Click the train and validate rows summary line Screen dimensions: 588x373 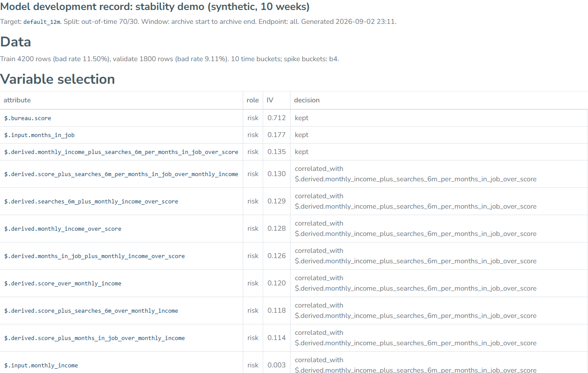pyautogui.click(x=169, y=59)
